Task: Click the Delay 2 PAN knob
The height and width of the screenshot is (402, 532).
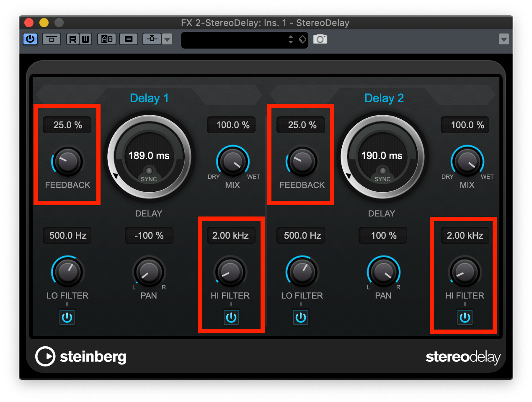Action: tap(383, 272)
